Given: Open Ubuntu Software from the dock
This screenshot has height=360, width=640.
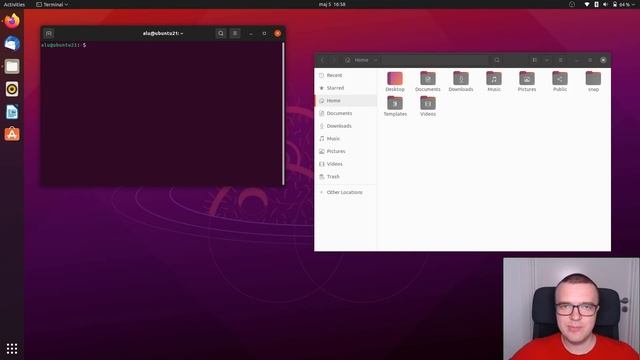Looking at the screenshot, I should click(x=12, y=134).
